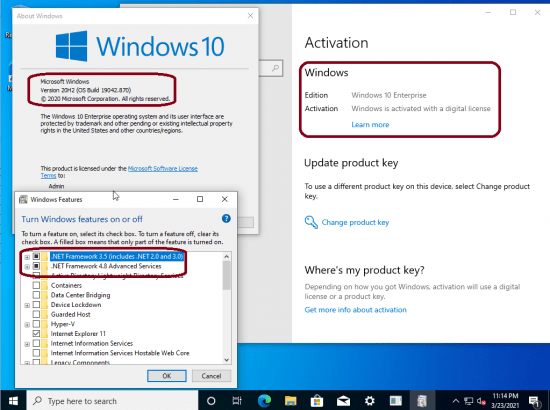
Task: Click the Device Lockdown row label
Action: tap(76, 304)
